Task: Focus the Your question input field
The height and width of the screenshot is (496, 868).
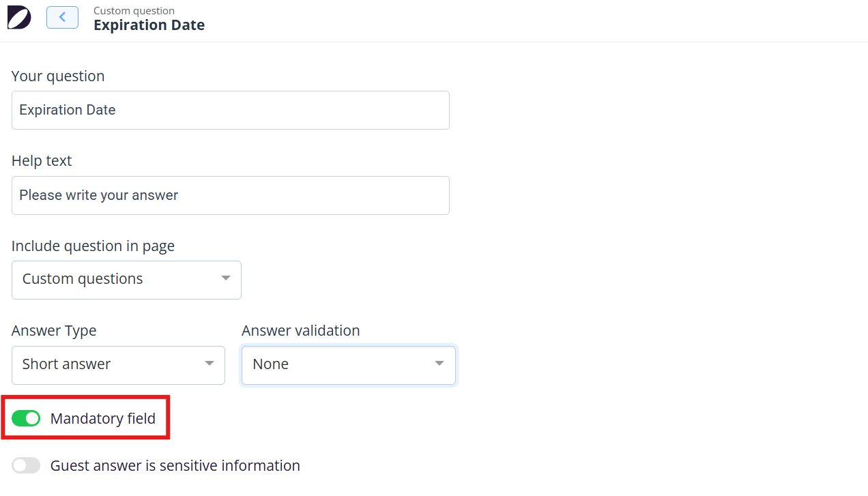Action: (231, 111)
